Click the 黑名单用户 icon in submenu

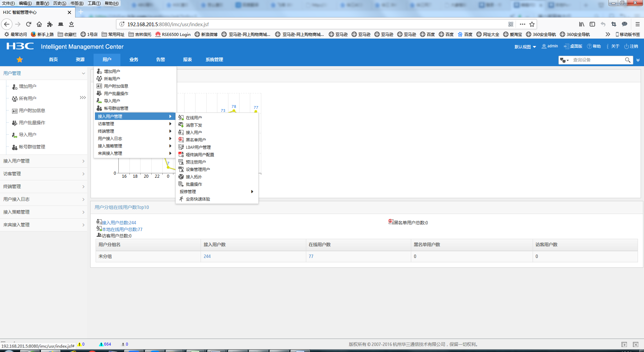coord(181,140)
